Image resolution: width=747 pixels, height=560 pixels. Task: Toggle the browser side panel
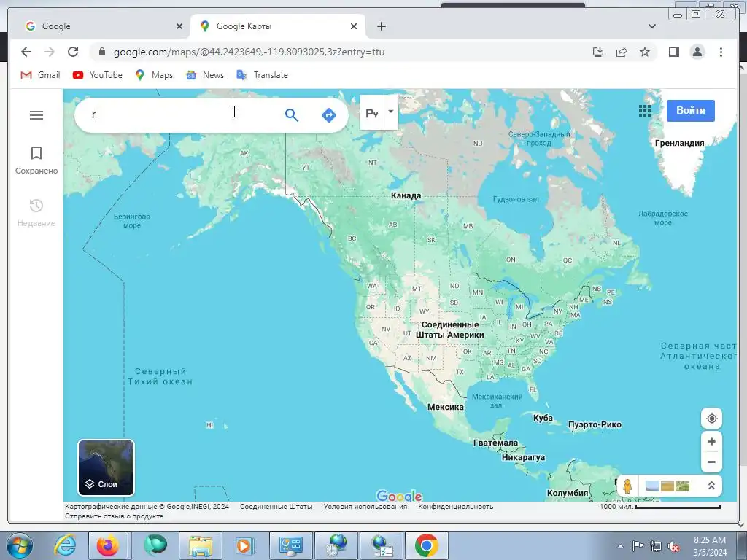click(x=673, y=52)
